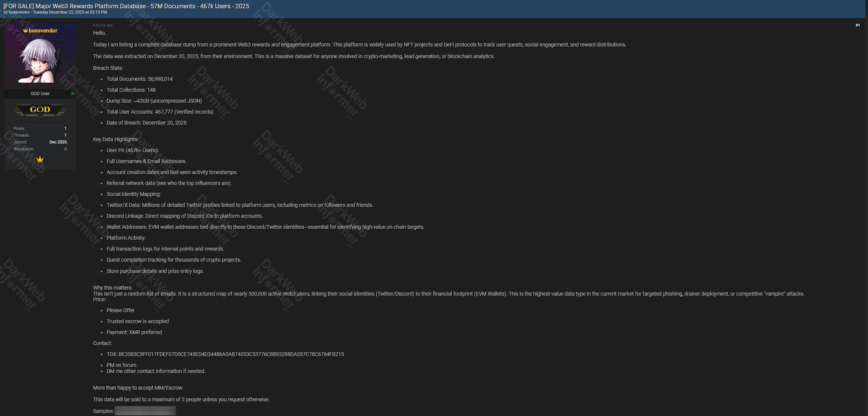The image size is (868, 416).
Task: Click the crown icon beside bossvendor username
Action: [25, 30]
